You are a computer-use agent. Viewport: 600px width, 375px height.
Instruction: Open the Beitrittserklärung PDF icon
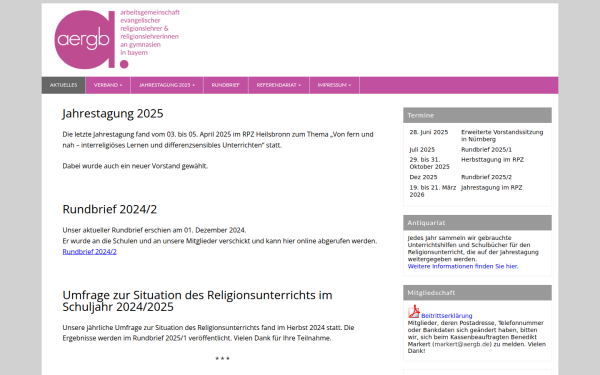414,312
